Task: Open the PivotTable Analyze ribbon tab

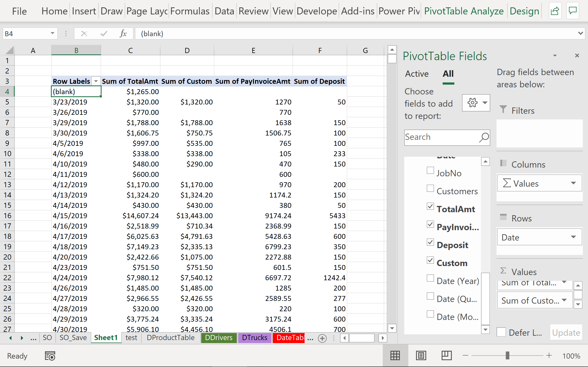Action: 464,11
